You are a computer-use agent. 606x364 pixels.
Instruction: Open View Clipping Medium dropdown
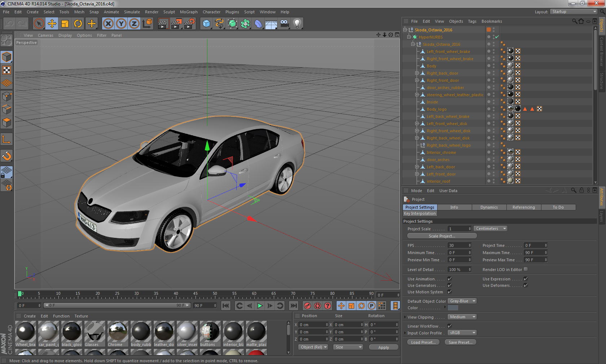tap(462, 317)
